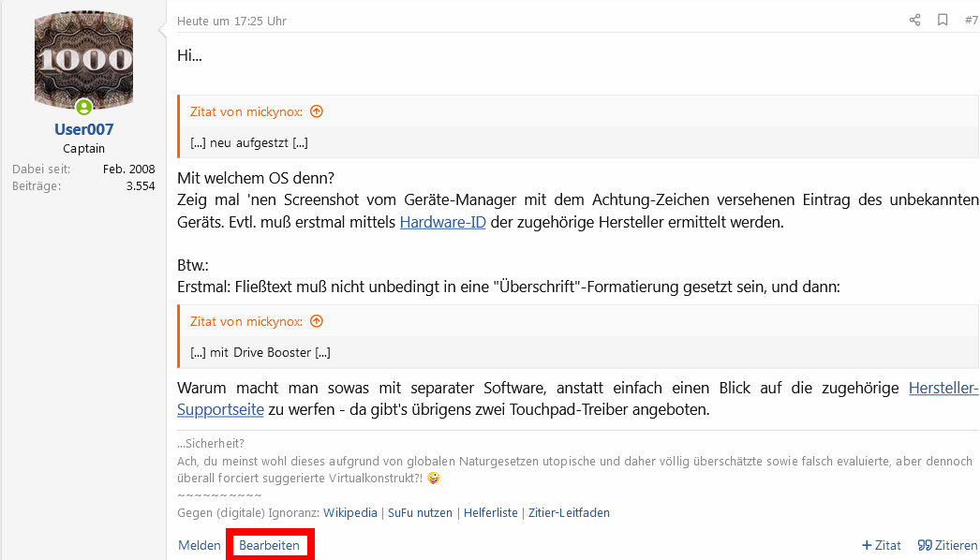
Task: Click the plus icon next to Zitat
Action: click(x=867, y=544)
